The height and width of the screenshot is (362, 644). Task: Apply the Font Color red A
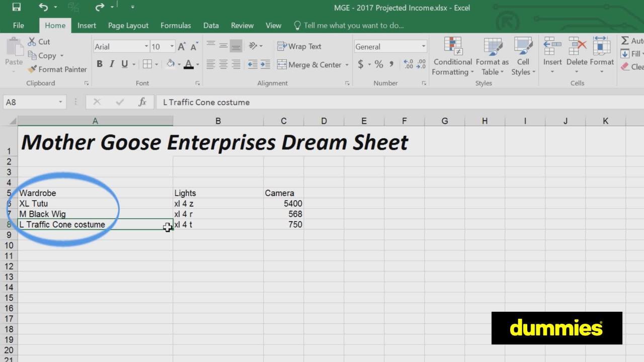189,64
